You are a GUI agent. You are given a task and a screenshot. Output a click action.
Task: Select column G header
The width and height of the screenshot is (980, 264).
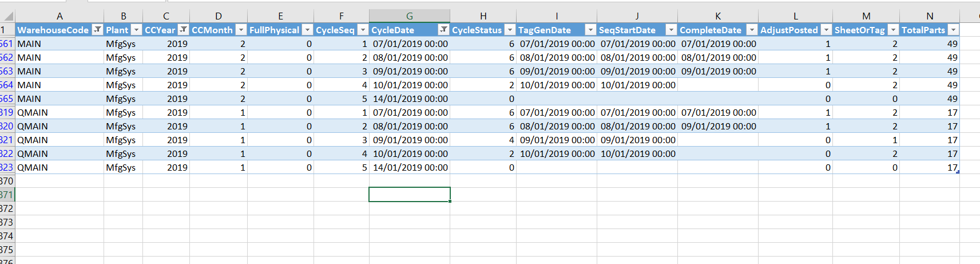pyautogui.click(x=410, y=16)
